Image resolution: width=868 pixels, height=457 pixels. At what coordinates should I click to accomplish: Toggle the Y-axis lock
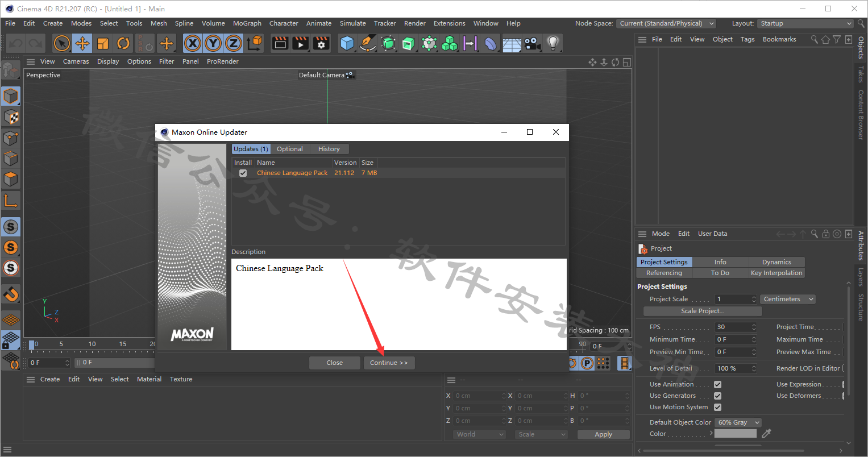[213, 43]
